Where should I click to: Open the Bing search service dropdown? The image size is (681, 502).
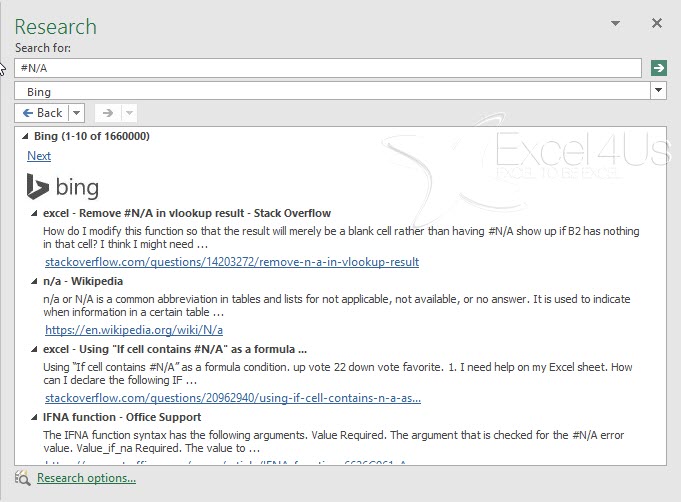click(x=658, y=91)
